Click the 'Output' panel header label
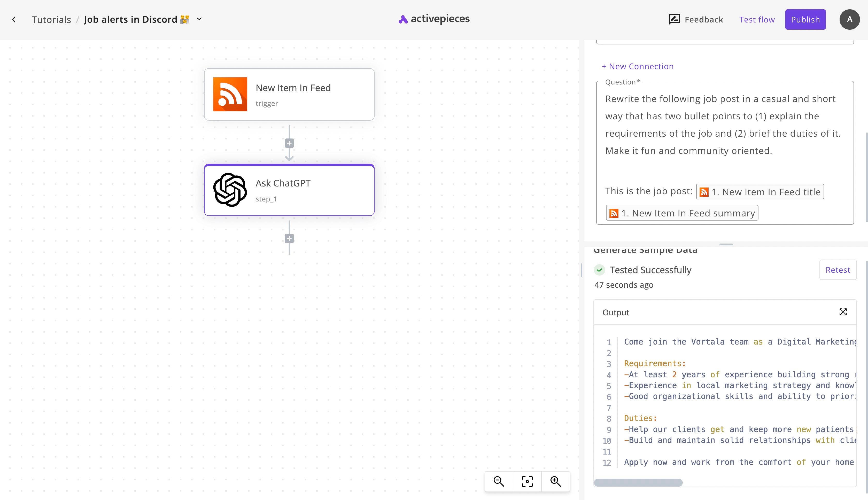Image resolution: width=868 pixels, height=500 pixels. pos(616,312)
